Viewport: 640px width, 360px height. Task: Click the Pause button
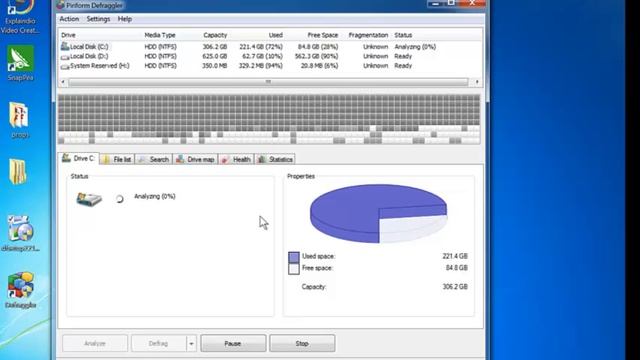233,343
